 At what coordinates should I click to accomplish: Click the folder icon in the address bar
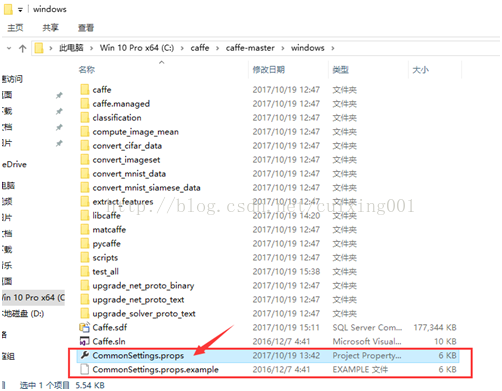tap(39, 48)
